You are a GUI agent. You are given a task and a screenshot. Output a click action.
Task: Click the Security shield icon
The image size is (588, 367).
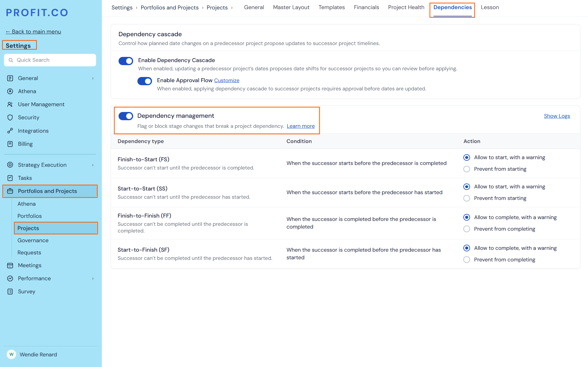[x=10, y=117]
